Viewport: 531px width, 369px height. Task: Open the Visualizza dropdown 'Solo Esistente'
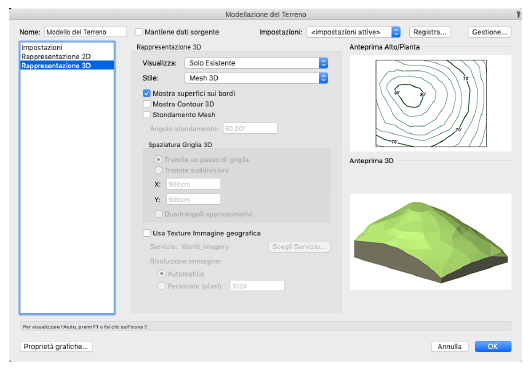point(256,63)
